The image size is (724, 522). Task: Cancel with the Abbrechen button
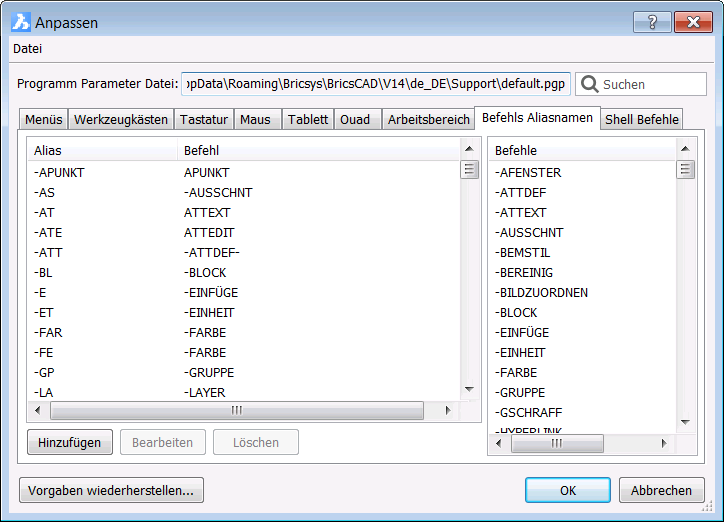click(x=661, y=491)
